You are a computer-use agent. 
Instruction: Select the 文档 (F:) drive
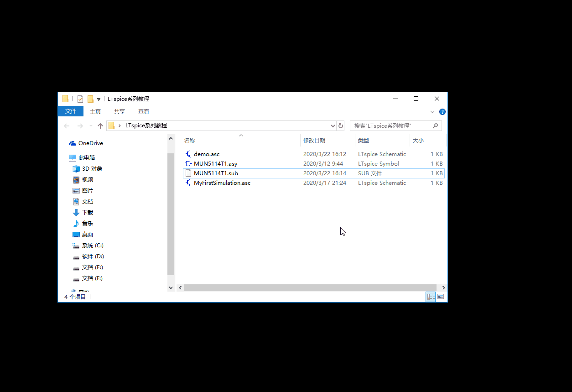[88, 278]
